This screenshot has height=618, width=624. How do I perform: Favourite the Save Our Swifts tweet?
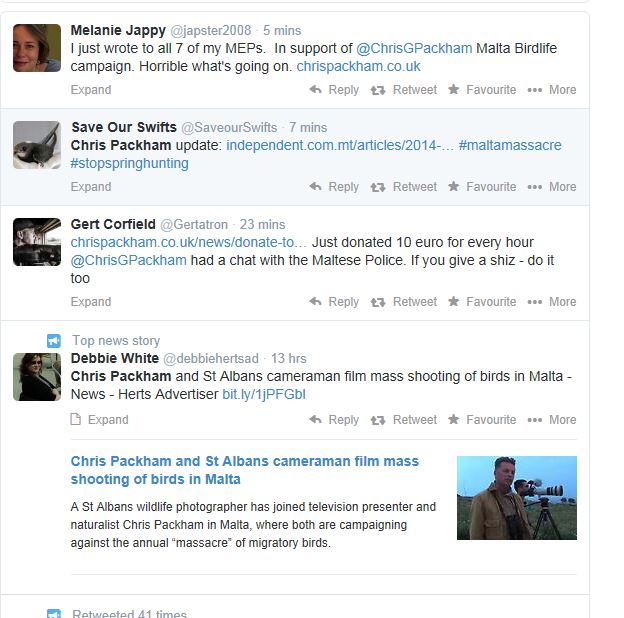(481, 187)
